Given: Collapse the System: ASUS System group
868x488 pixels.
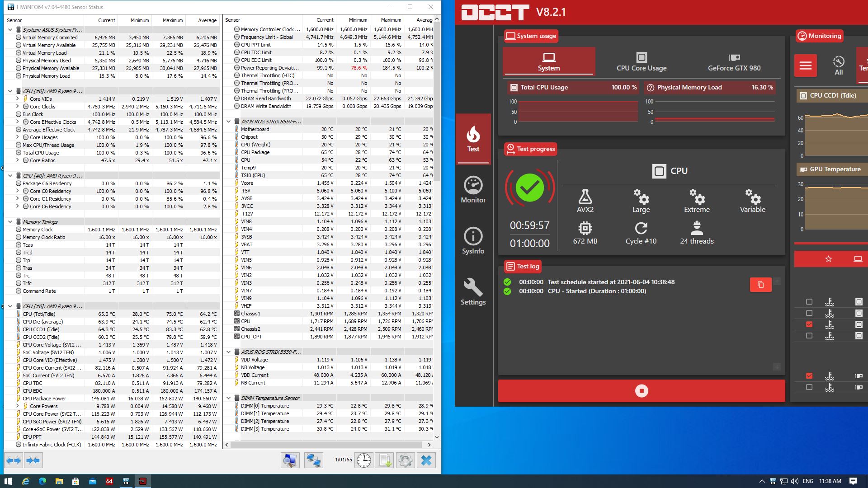Looking at the screenshot, I should pos(10,30).
